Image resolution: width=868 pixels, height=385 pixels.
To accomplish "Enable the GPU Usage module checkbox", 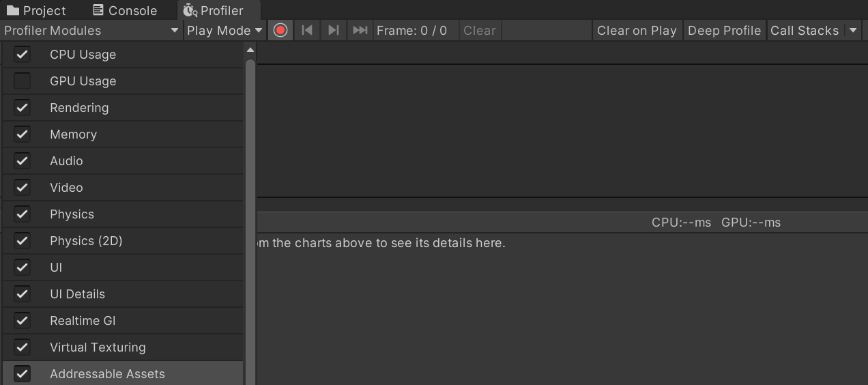I will pyautogui.click(x=23, y=81).
